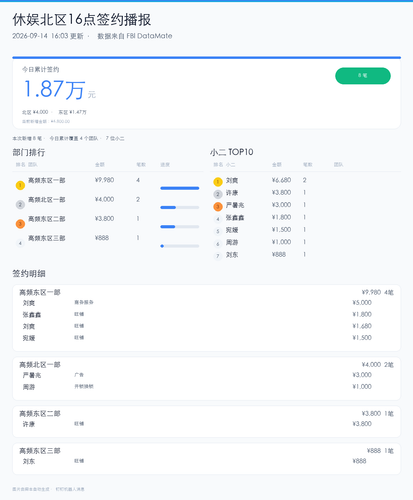Image resolution: width=413 pixels, height=500 pixels.
Task: Click 周游 in the 小二 TOP10 list
Action: click(x=232, y=242)
